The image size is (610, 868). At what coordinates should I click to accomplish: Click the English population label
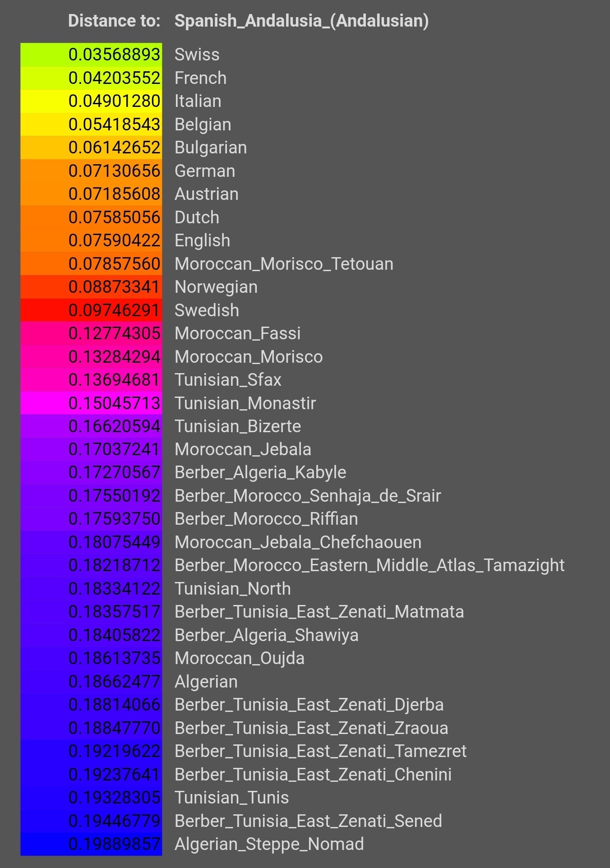[x=203, y=240]
